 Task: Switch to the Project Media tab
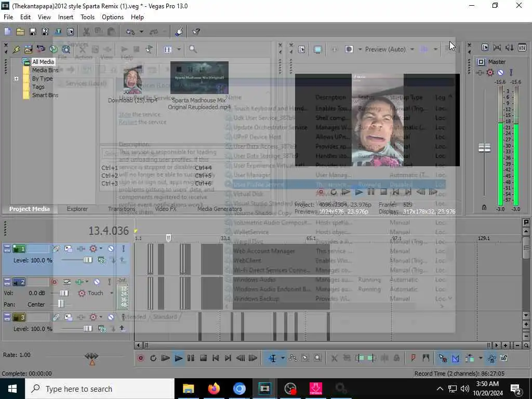tap(29, 209)
